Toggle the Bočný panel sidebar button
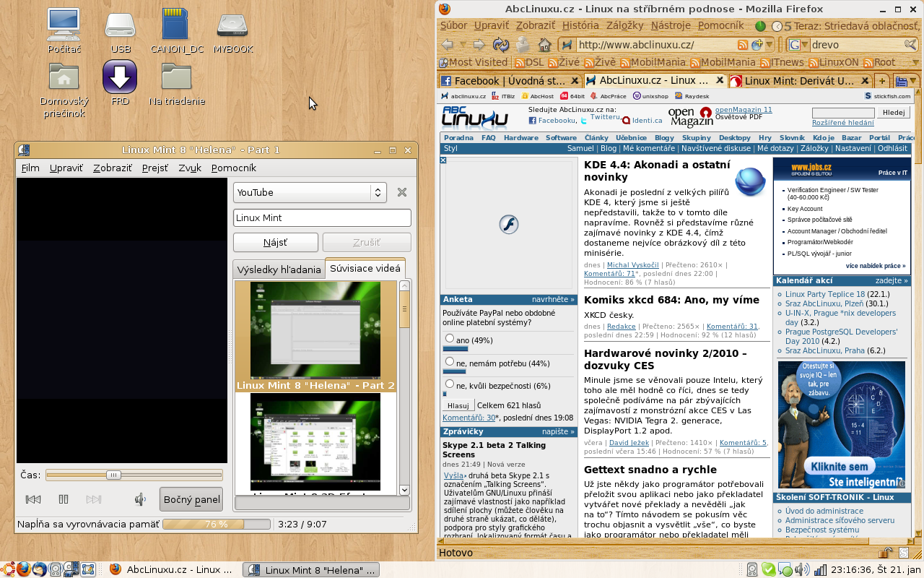 point(191,499)
